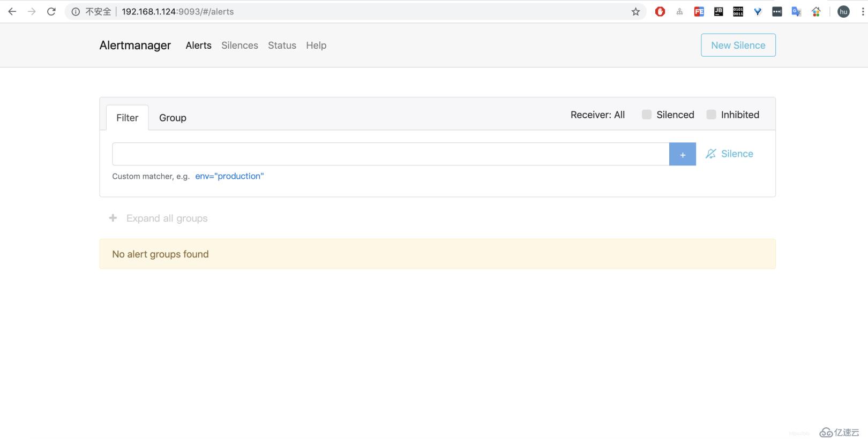
Task: Open the Receiver: All selector
Action: pyautogui.click(x=597, y=115)
